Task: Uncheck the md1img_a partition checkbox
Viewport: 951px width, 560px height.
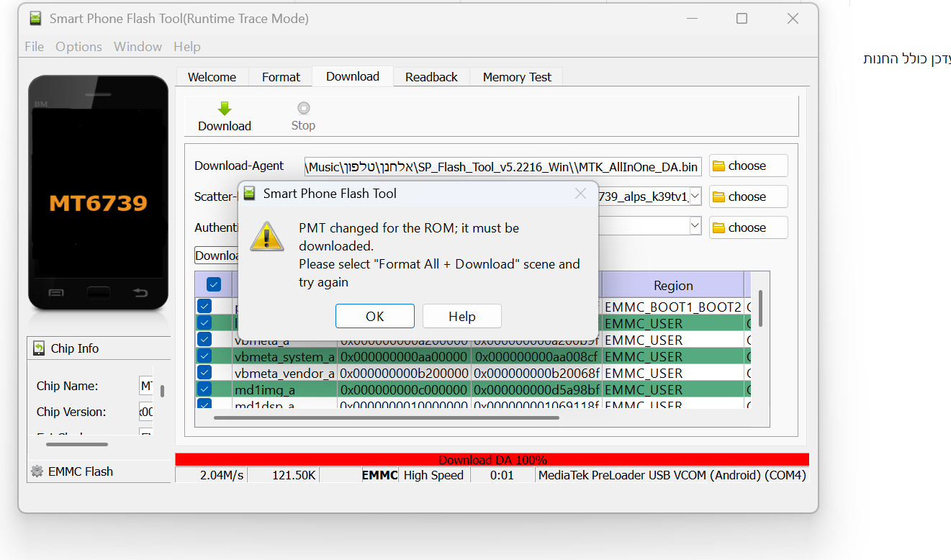Action: 204,389
